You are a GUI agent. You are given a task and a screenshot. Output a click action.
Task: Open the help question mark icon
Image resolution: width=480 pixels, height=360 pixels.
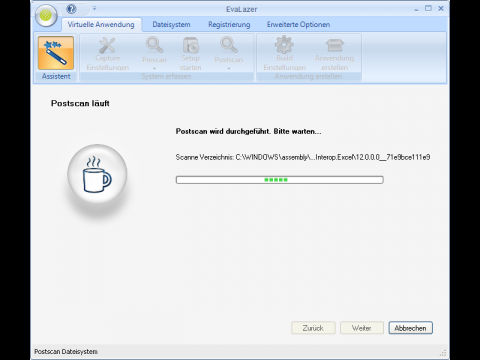[x=71, y=9]
